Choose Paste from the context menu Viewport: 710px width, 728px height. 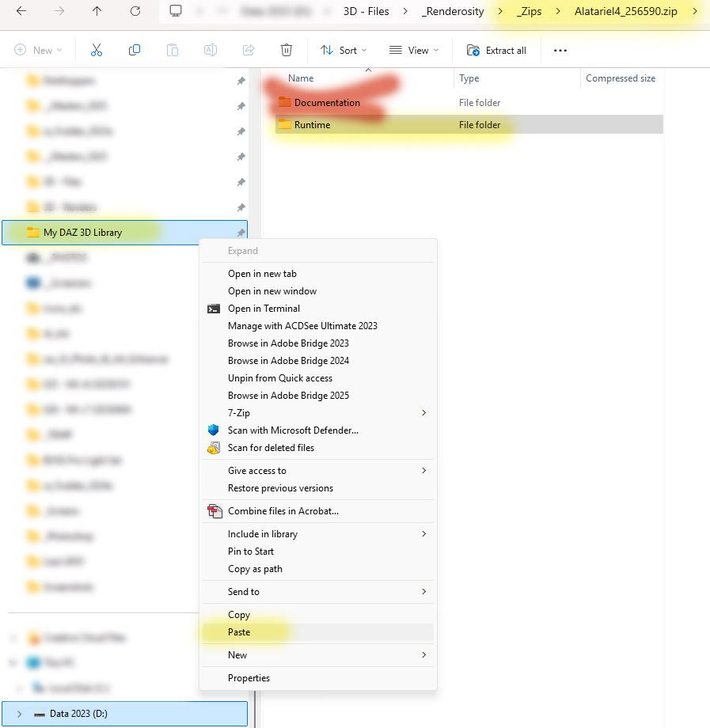tap(317, 632)
